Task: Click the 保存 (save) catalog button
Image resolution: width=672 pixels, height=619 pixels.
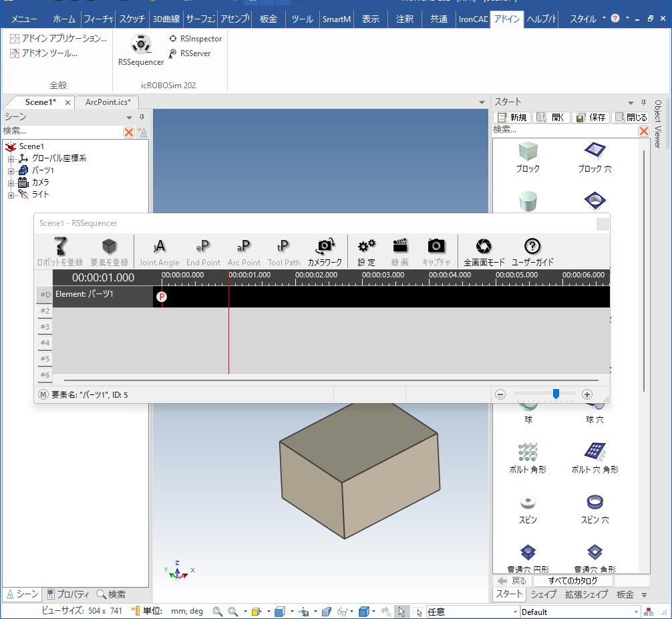Action: (x=591, y=118)
